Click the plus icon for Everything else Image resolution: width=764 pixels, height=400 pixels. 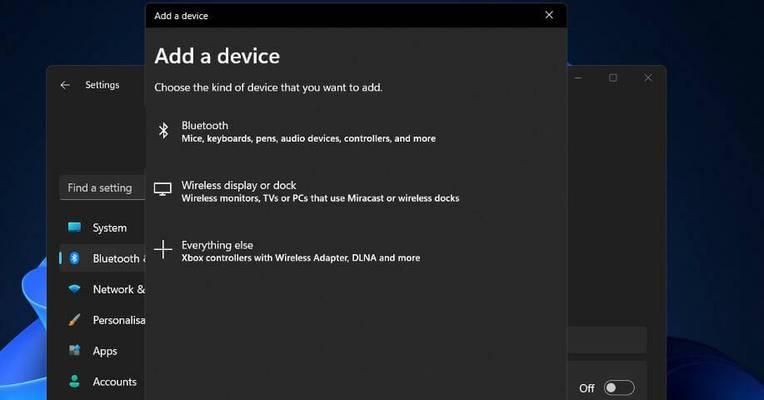coord(163,249)
